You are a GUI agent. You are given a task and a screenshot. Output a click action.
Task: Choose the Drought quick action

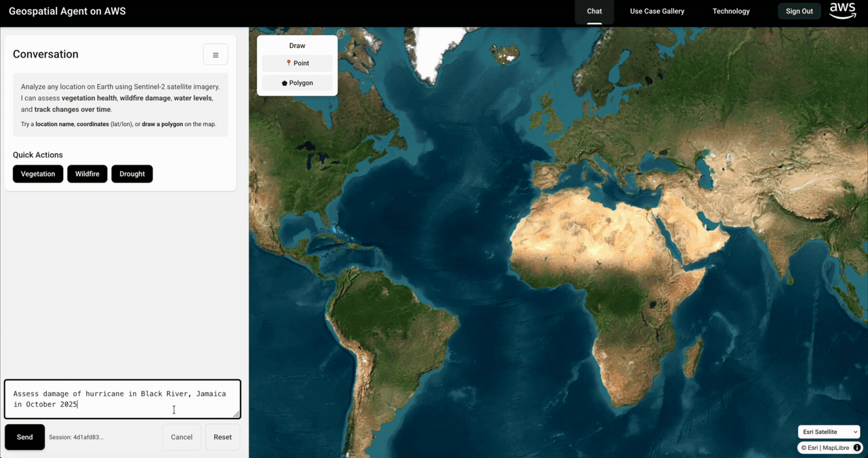click(132, 174)
